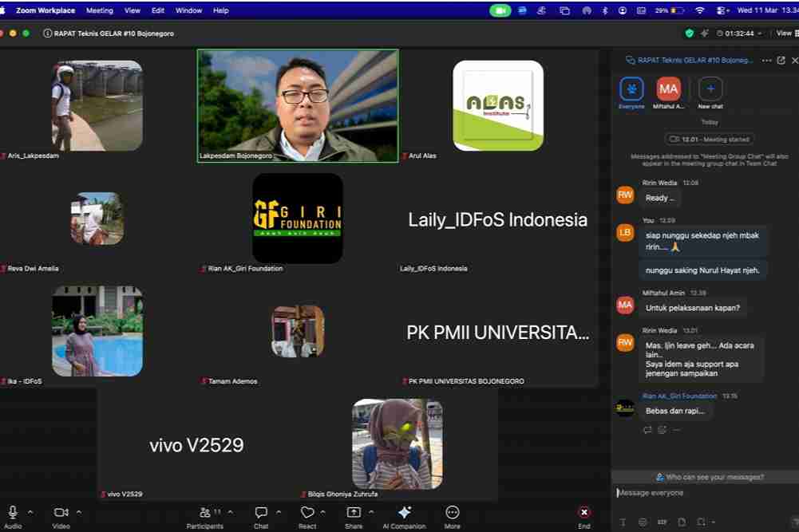
Task: Click the View layout button
Action: [x=787, y=33]
